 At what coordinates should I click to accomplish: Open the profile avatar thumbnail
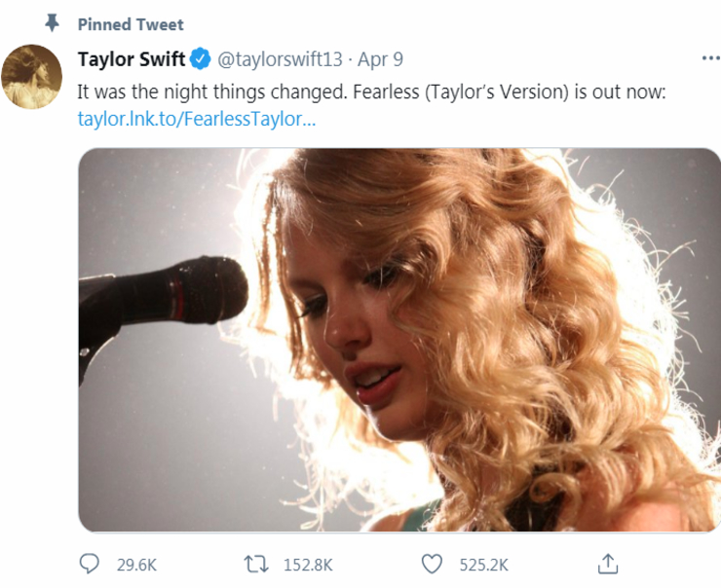point(32,77)
